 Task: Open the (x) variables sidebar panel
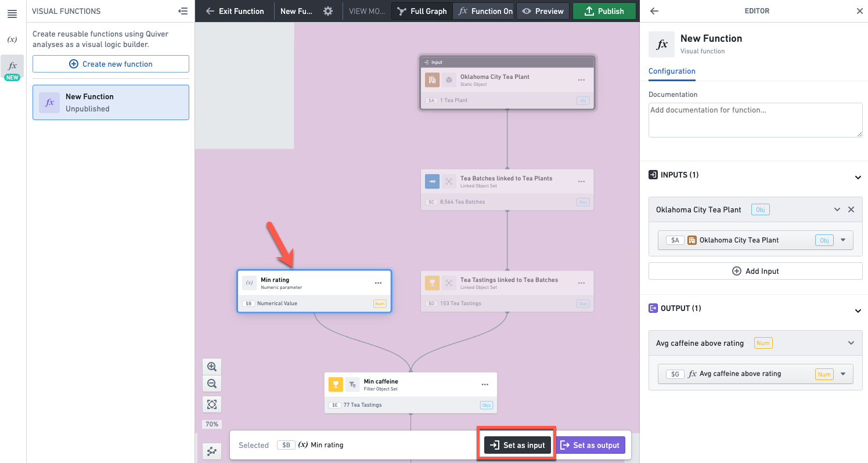[12, 39]
